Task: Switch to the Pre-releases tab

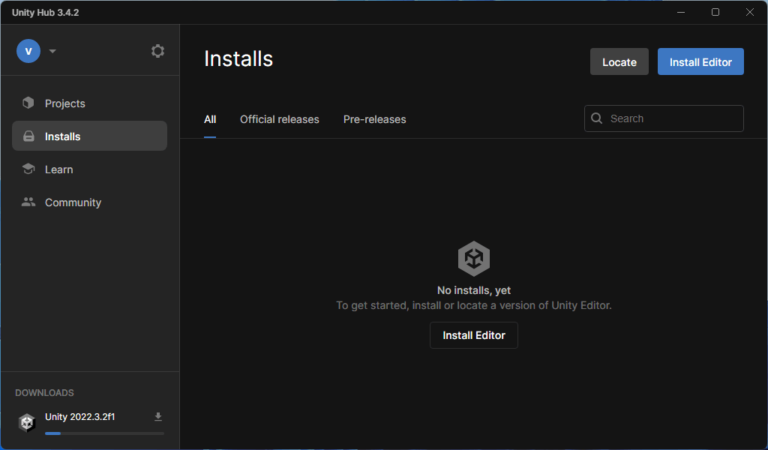Action: [x=374, y=119]
